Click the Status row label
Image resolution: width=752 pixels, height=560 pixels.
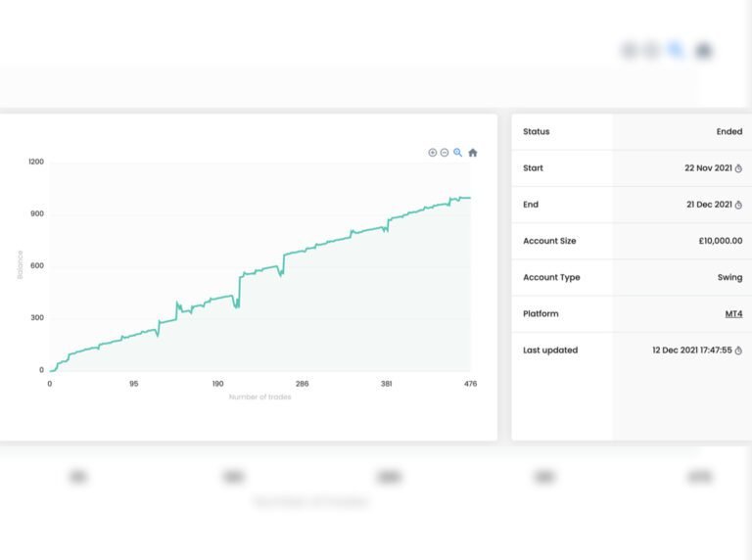point(537,132)
